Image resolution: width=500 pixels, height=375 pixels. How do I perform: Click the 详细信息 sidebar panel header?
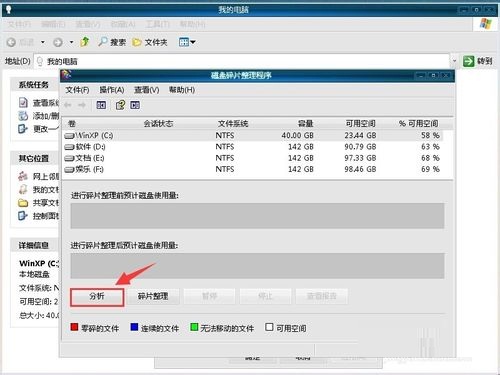click(x=34, y=245)
